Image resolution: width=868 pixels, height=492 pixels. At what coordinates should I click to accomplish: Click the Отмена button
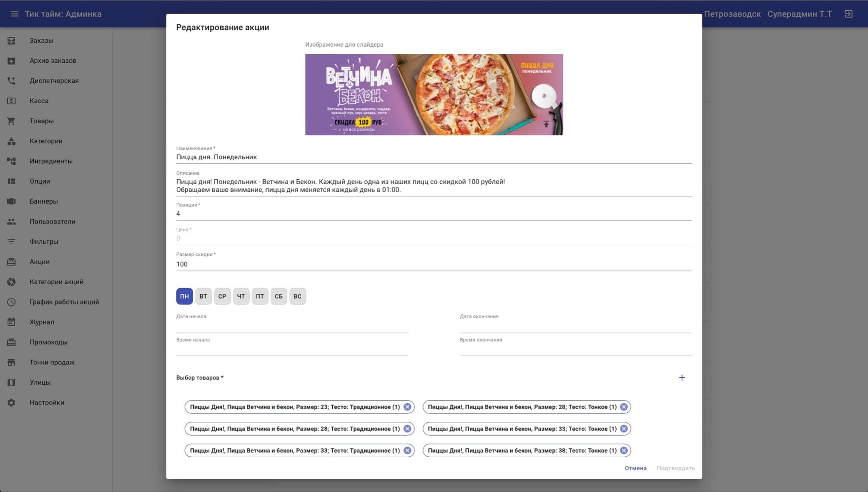tap(635, 468)
